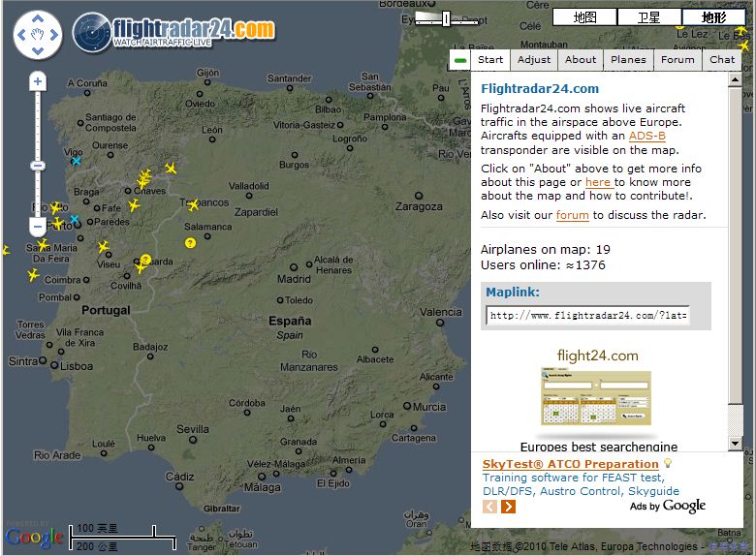Switch the map to 卫星 satellite view
756x556 pixels.
[648, 17]
